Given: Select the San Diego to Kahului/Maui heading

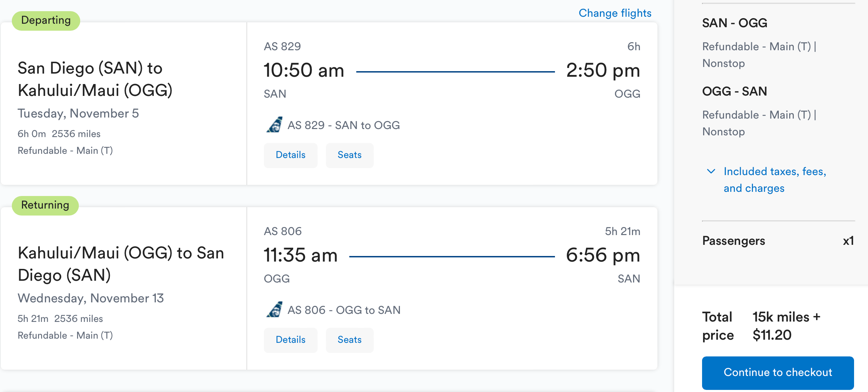Looking at the screenshot, I should 95,79.
